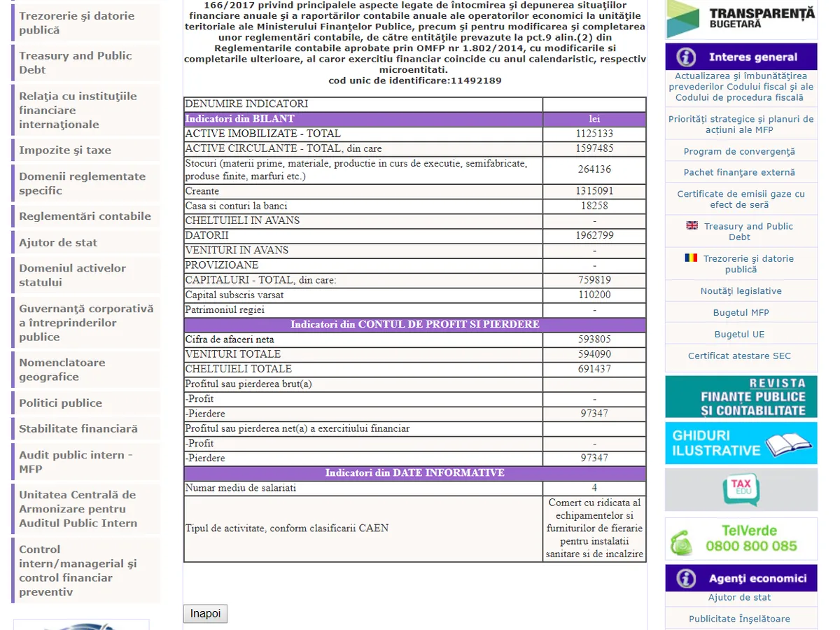Open the Ghiduri Ilustrative book banner

[x=741, y=443]
